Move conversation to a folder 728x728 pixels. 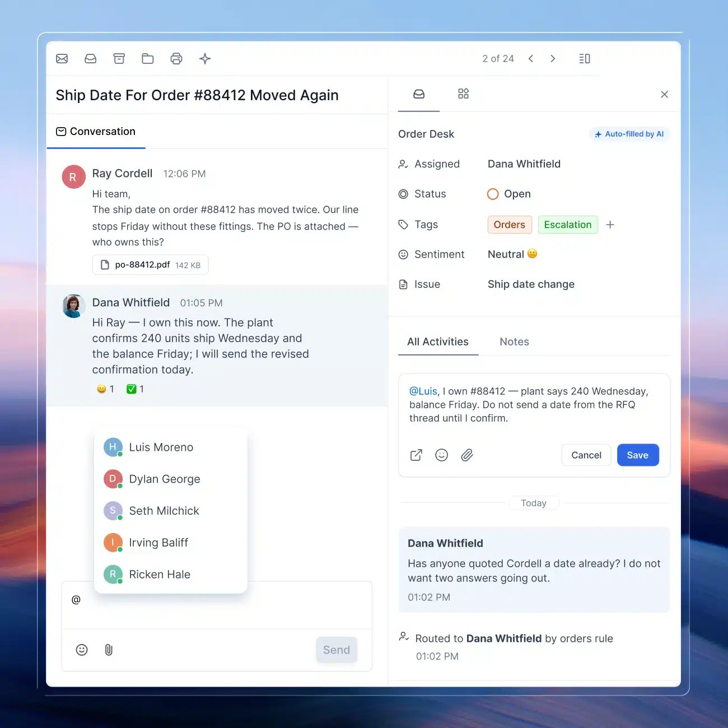point(148,59)
